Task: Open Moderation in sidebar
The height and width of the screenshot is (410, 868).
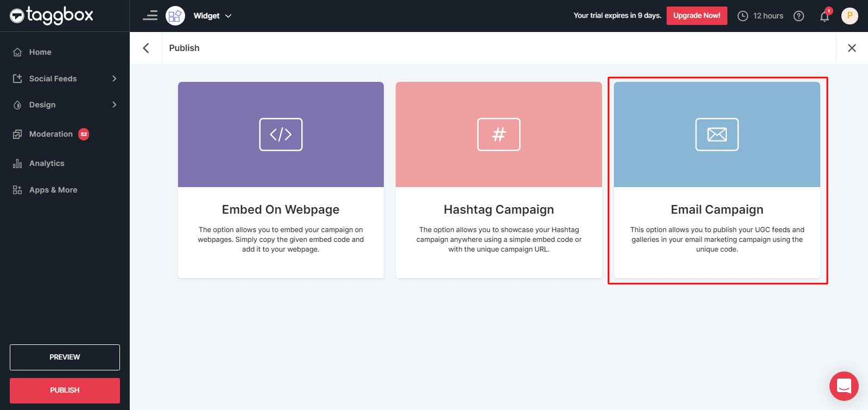Action: tap(50, 134)
